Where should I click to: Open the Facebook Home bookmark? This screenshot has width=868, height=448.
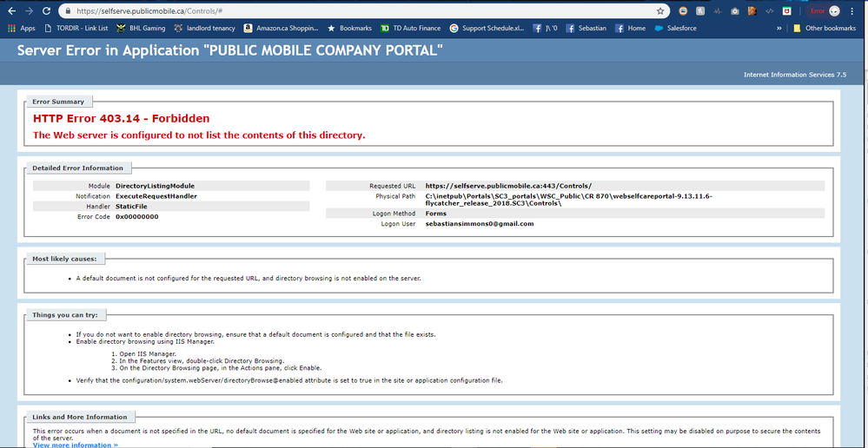tap(630, 28)
